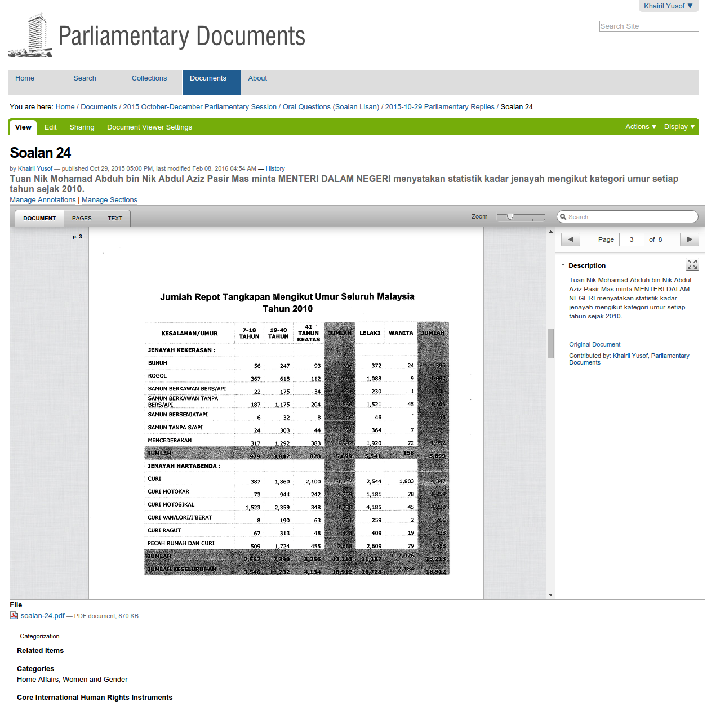Open Parliamentary Documents contributor link
Screen dimensions: 707x728
[x=629, y=359]
